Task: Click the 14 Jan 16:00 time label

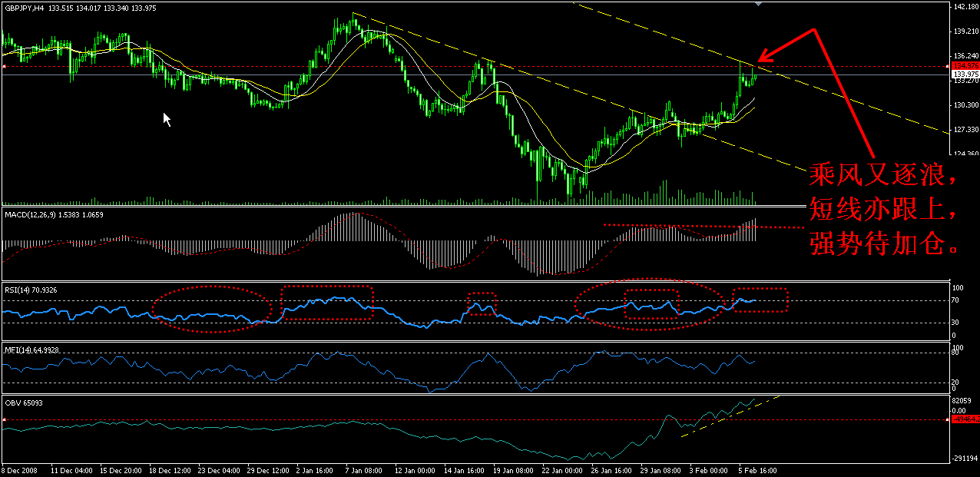Action: pos(463,469)
